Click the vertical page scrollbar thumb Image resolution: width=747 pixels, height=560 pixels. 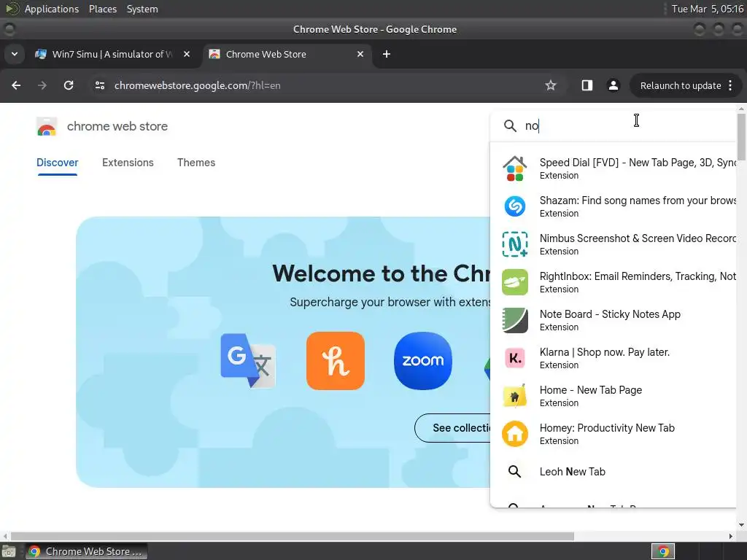[741, 137]
